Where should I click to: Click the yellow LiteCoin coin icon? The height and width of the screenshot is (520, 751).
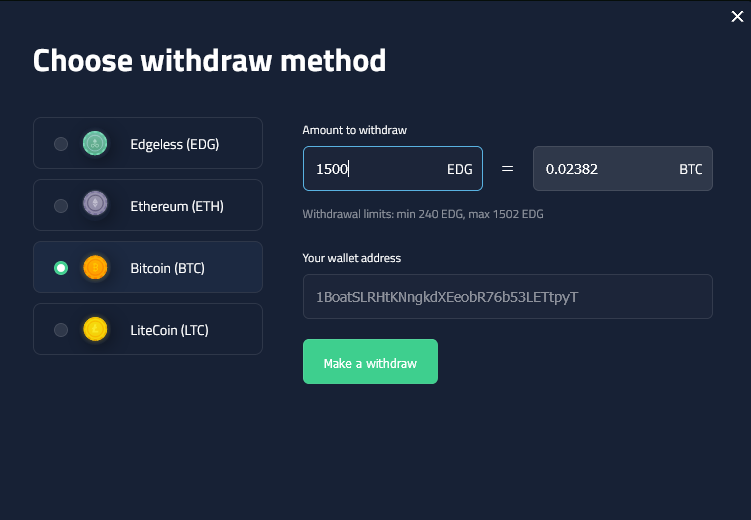(x=95, y=329)
